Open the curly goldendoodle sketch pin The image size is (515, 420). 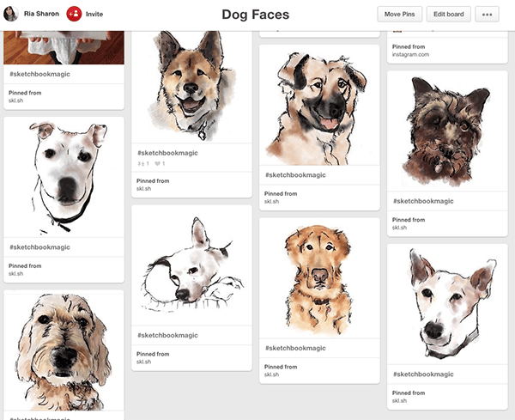[x=64, y=350]
